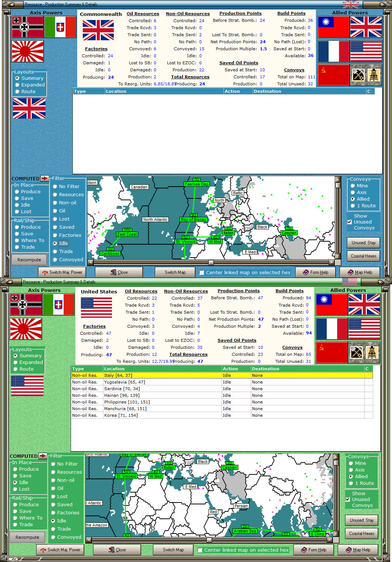Click Coastal Hexes in United States window
The image size is (392, 562).
[x=362, y=534]
